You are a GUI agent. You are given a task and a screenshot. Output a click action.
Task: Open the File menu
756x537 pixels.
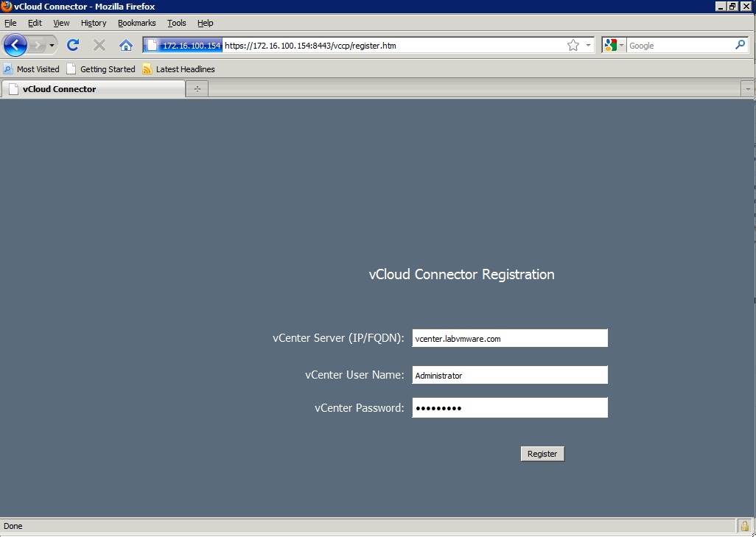click(10, 23)
